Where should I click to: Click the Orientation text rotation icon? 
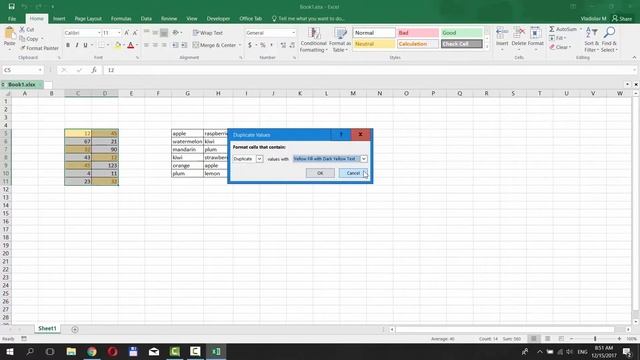[x=176, y=33]
